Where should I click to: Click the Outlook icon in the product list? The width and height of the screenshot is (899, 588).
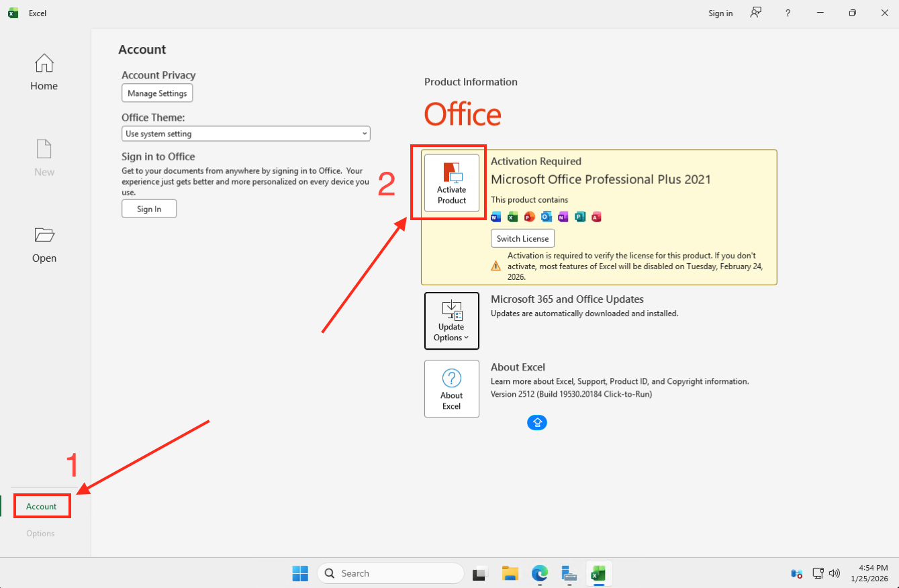point(546,217)
